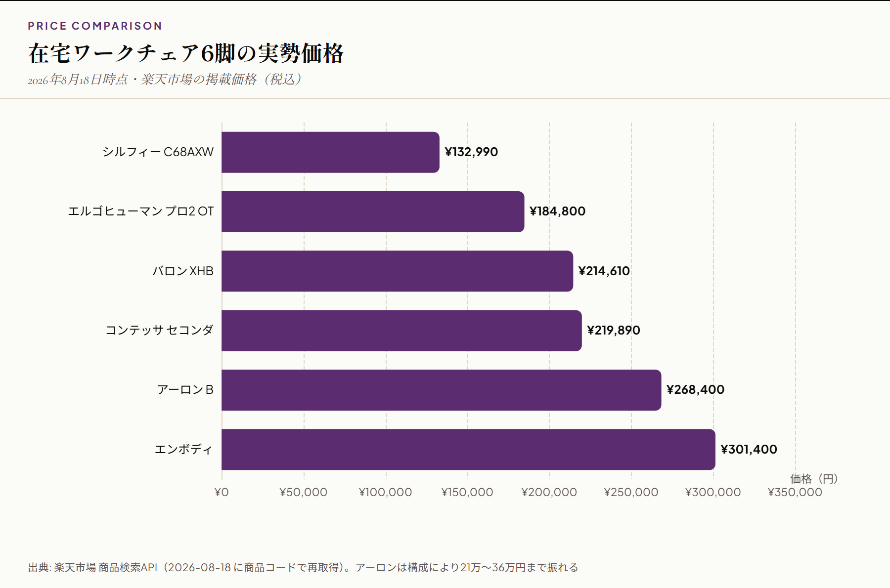Screen dimensions: 890x588
Task: Select the コンテッサ セコンダ category label
Action: [160, 331]
